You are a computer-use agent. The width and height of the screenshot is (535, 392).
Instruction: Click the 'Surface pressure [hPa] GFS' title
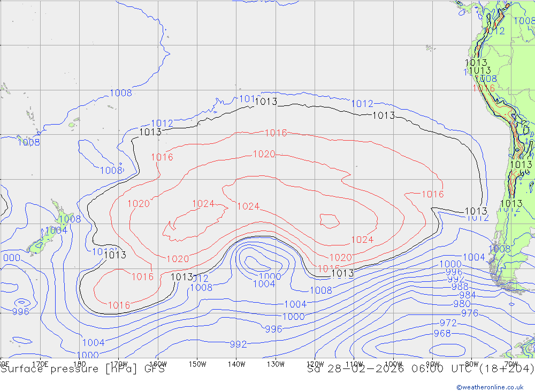coord(82,369)
